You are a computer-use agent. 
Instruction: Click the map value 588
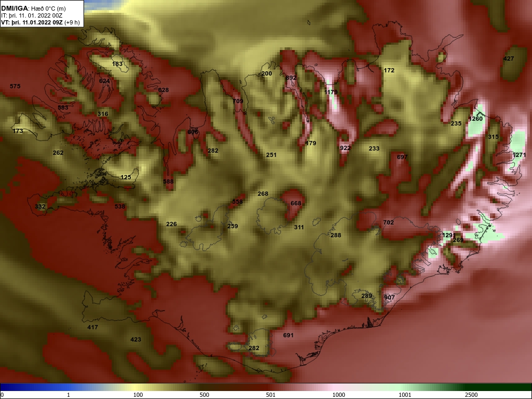pyautogui.click(x=168, y=181)
